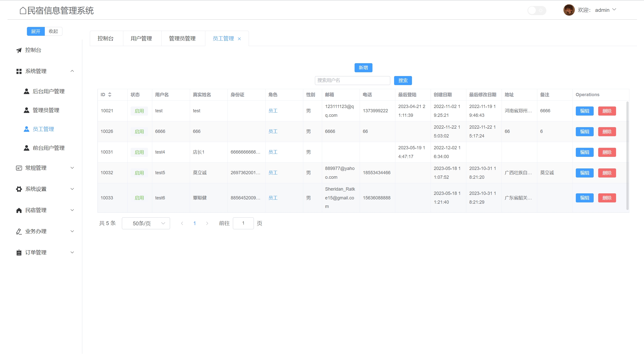
Task: Focus the 搜索用户名 search field
Action: pyautogui.click(x=352, y=81)
